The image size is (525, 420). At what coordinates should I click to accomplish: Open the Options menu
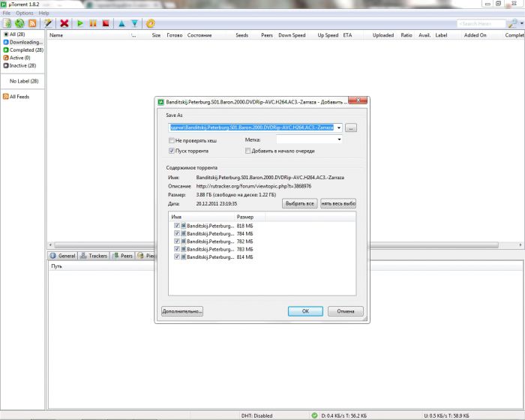pyautogui.click(x=25, y=13)
